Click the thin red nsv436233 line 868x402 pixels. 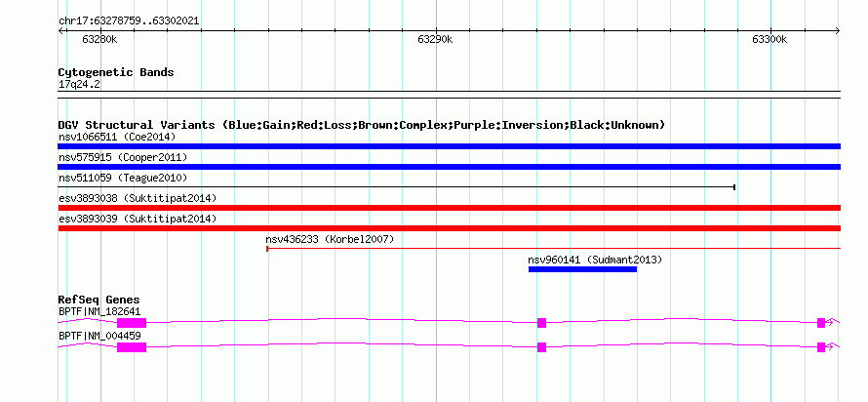point(554,249)
